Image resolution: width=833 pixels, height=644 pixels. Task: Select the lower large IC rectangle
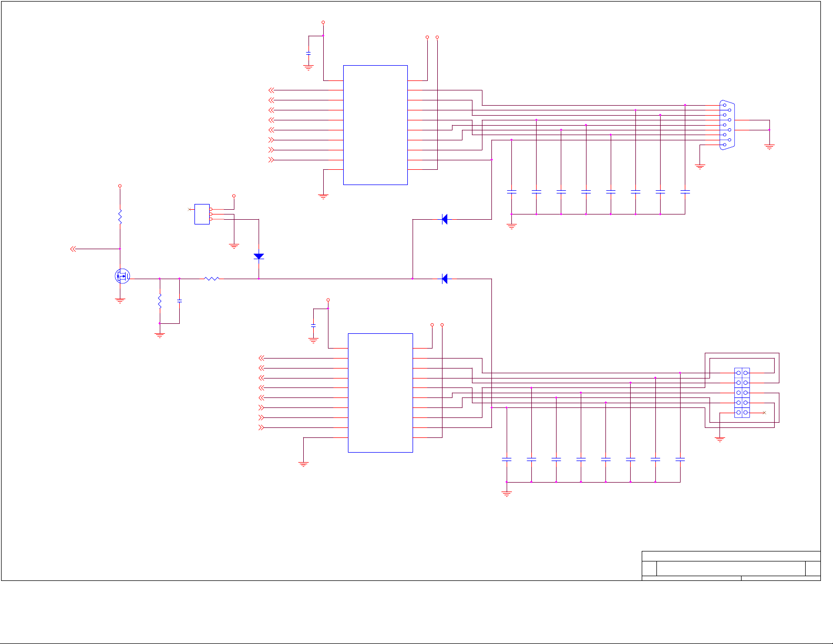pos(380,393)
